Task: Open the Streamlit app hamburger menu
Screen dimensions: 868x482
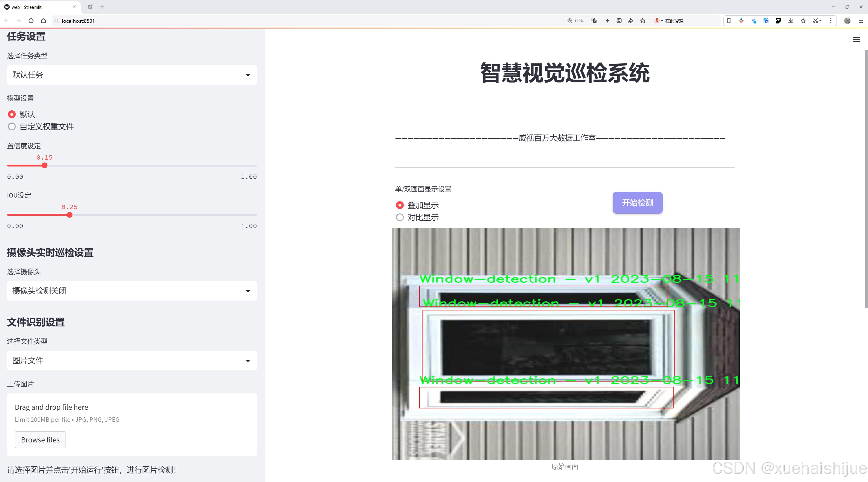Action: pyautogui.click(x=856, y=40)
